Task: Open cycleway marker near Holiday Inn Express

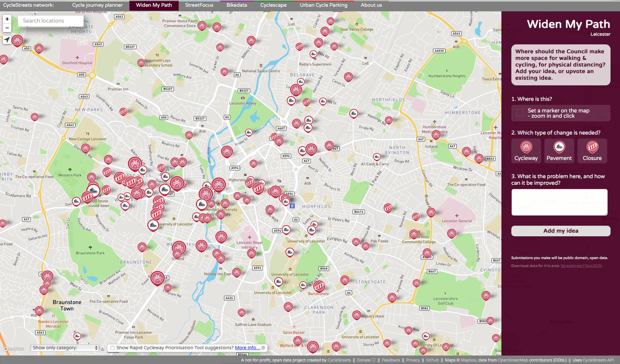Action: [x=237, y=272]
